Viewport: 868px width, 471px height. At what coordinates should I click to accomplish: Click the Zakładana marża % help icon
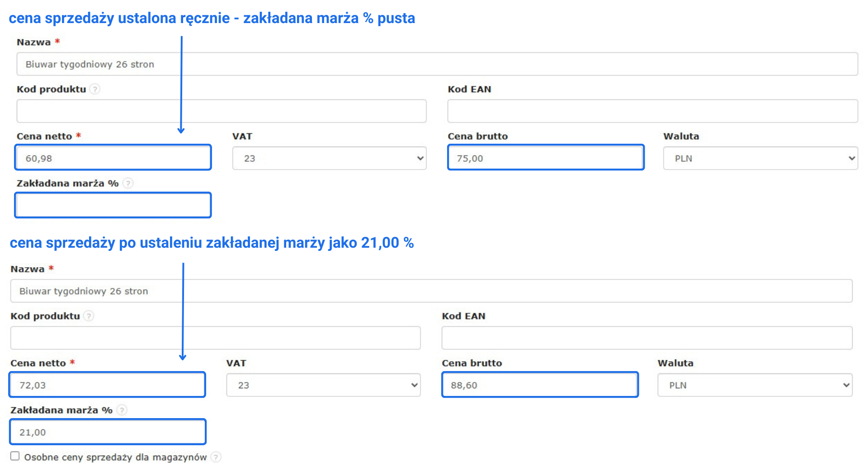(x=129, y=183)
